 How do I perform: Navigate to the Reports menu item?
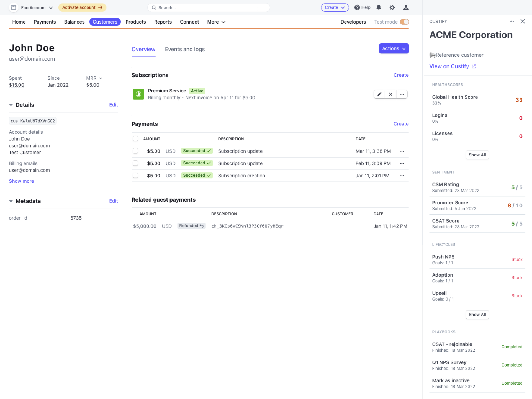tap(163, 22)
